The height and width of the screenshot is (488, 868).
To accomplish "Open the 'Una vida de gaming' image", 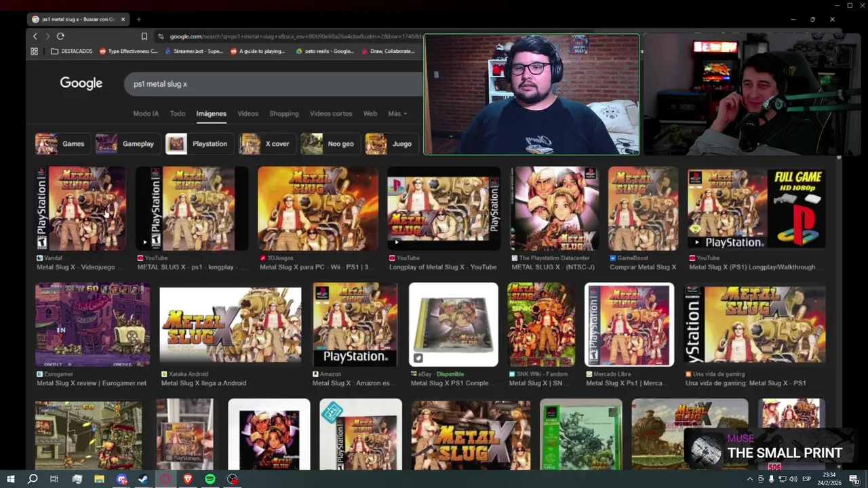I will click(755, 325).
